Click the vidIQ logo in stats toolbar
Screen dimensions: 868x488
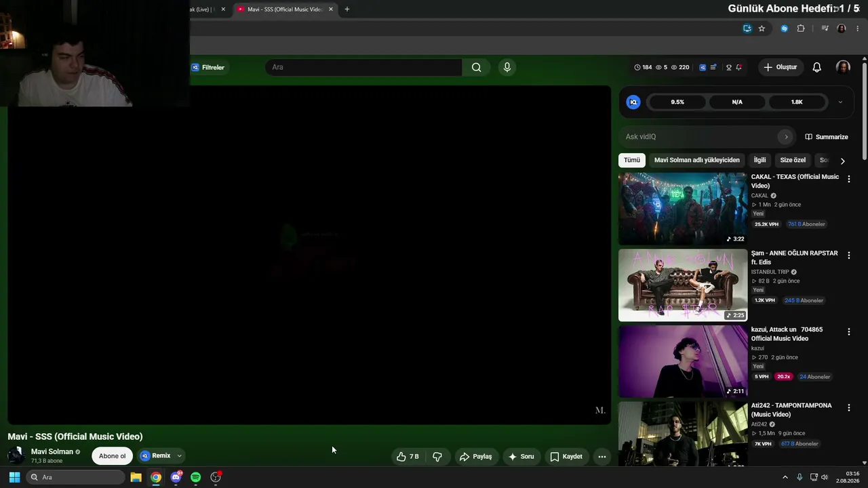point(703,67)
